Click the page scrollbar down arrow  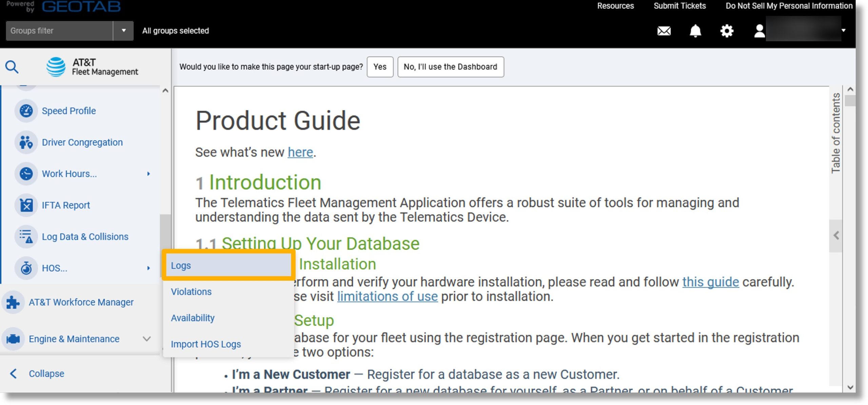click(850, 387)
